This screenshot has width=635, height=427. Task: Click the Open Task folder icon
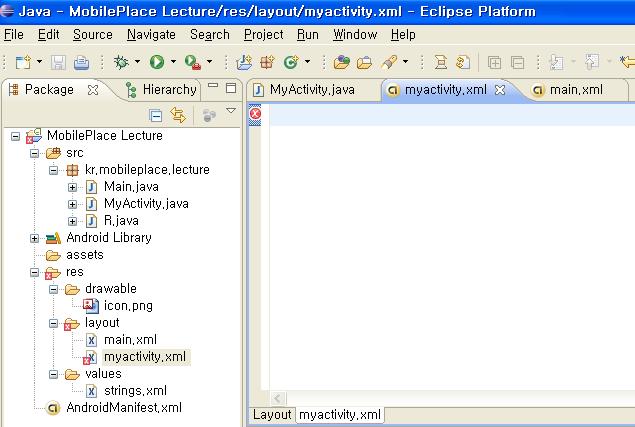click(x=364, y=62)
